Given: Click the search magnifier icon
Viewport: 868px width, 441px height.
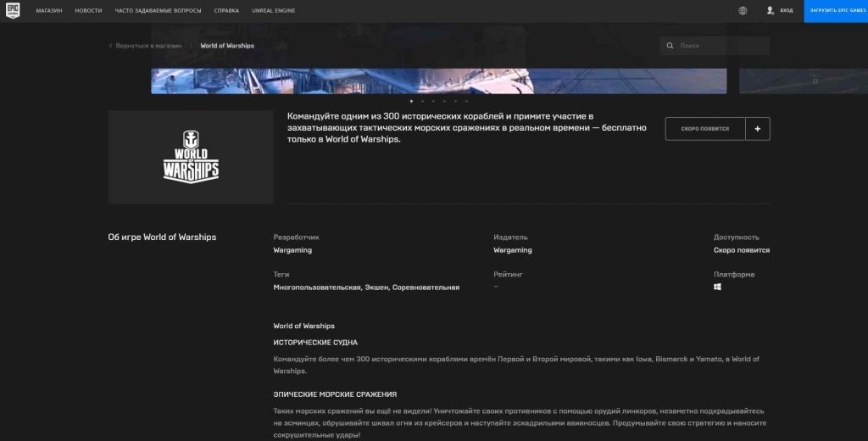Looking at the screenshot, I should (x=670, y=46).
